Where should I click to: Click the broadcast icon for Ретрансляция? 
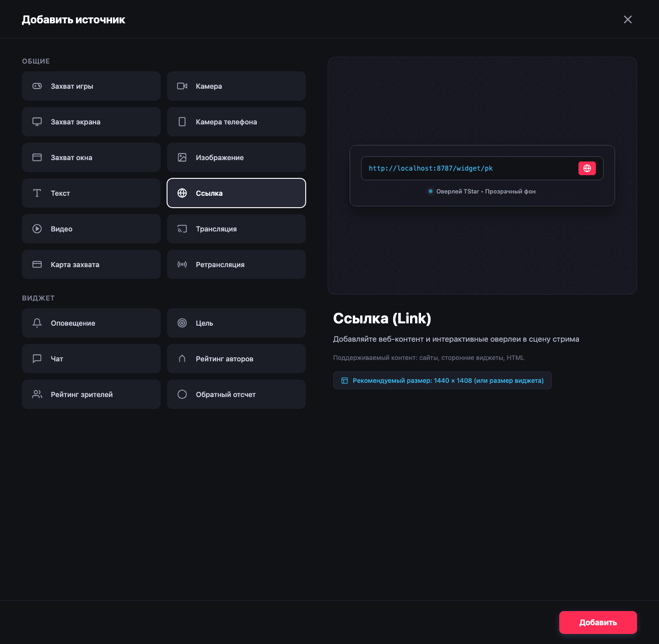182,264
